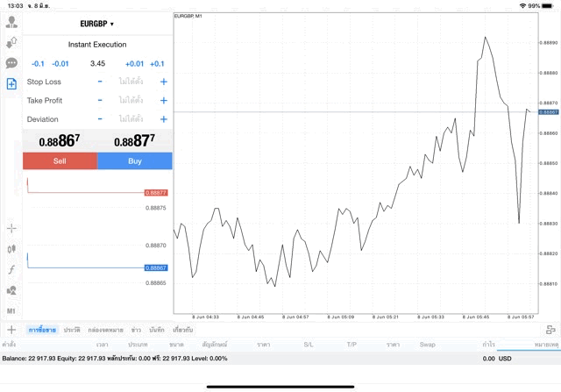
Task: Open the trade arrows icon in sidebar
Action: (11, 42)
